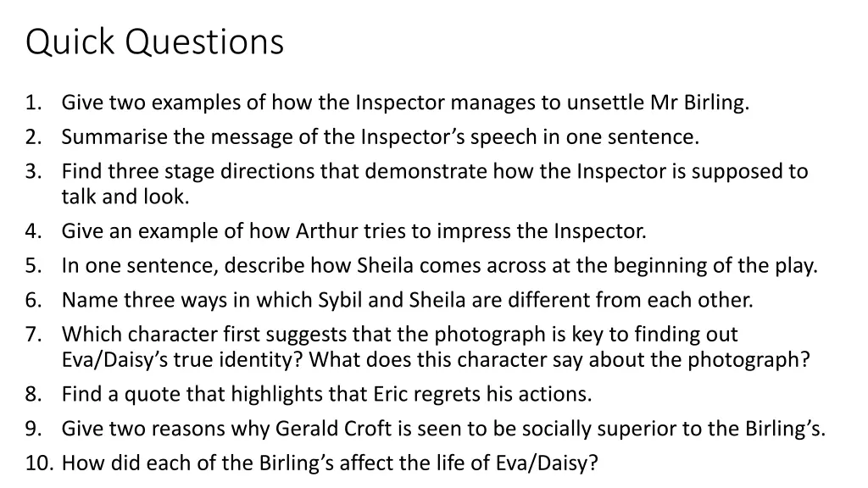Click 'Birling's.' at the end of question 9
Viewport: 868px width, 488px height.
tap(785, 428)
